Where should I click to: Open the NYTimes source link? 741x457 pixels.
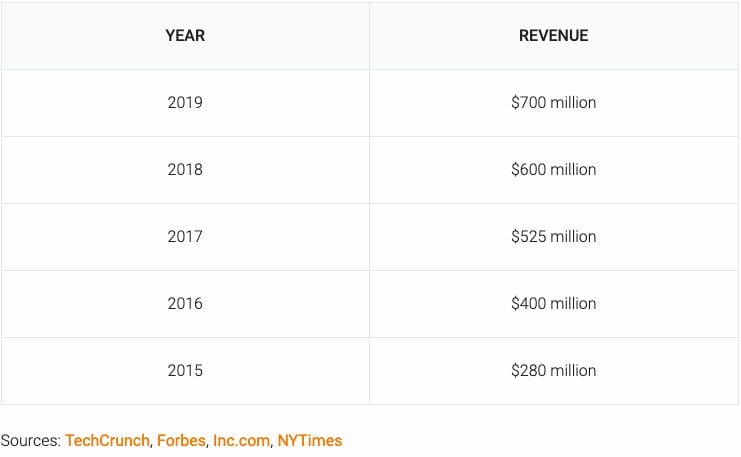tap(310, 440)
